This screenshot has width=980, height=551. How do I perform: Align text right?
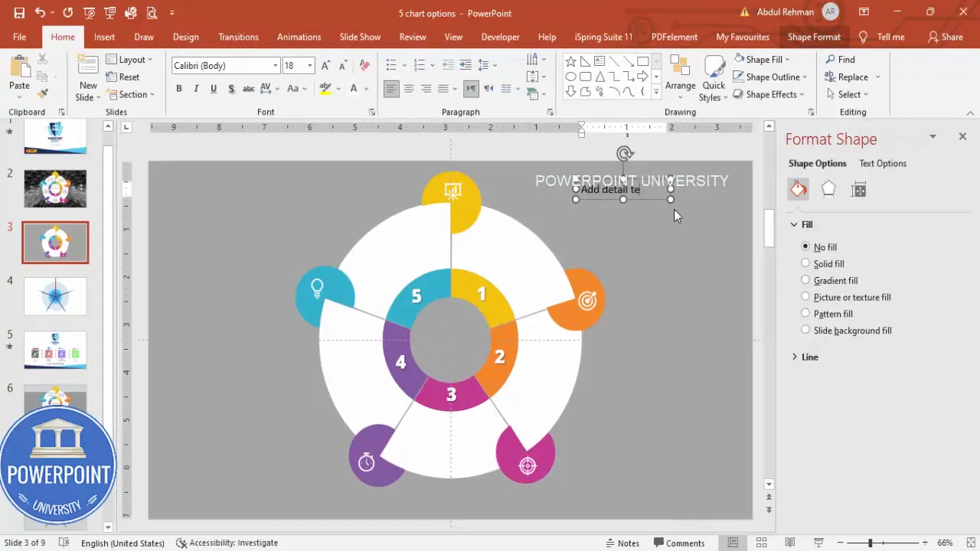[426, 89]
